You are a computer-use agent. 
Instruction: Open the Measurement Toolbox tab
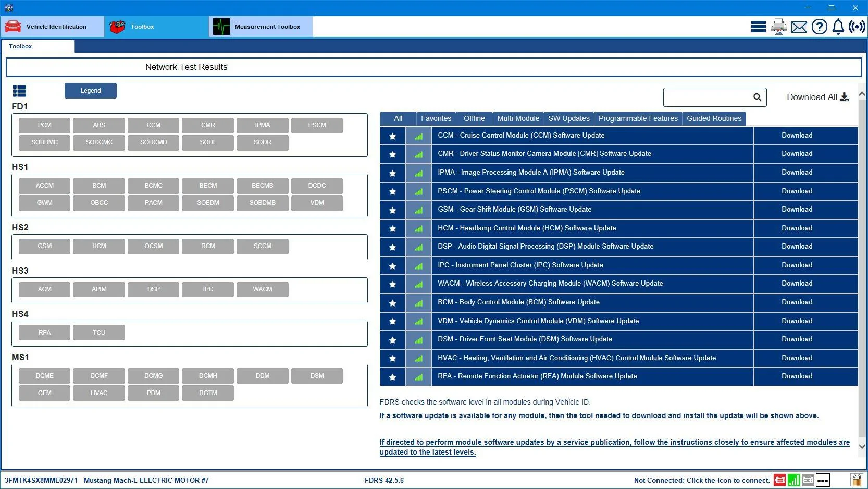(261, 27)
